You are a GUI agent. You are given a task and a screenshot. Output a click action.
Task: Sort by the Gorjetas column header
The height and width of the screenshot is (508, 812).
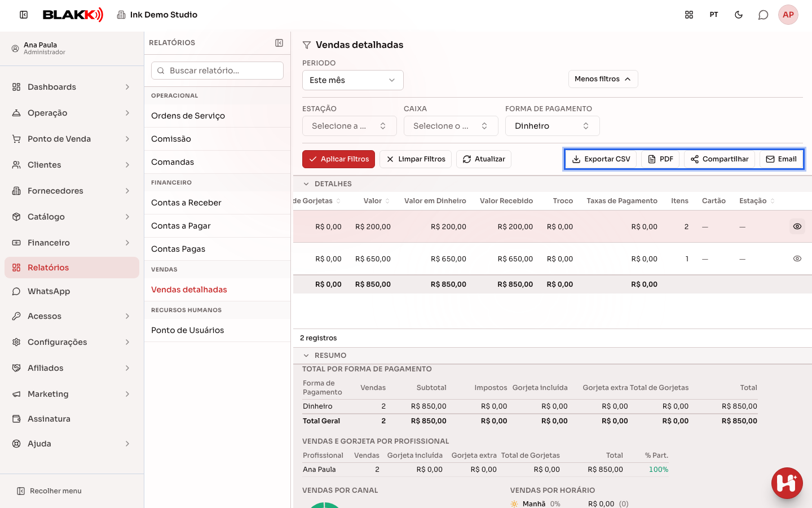point(317,201)
